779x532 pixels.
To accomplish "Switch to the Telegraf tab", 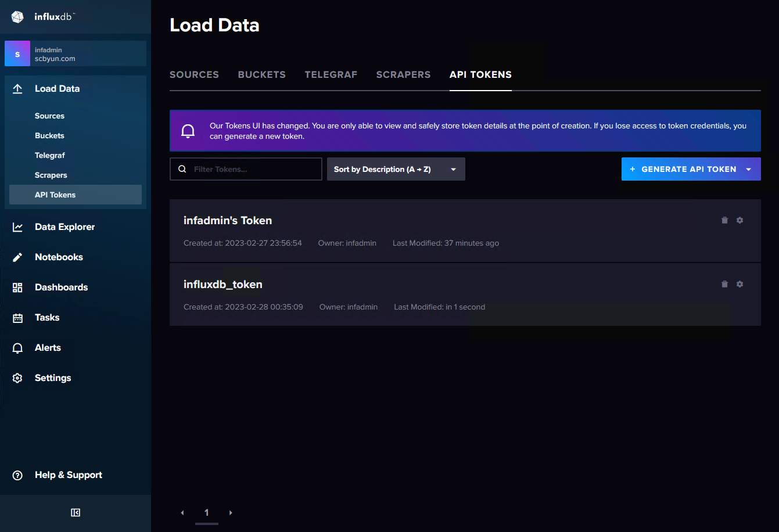I will (x=331, y=74).
